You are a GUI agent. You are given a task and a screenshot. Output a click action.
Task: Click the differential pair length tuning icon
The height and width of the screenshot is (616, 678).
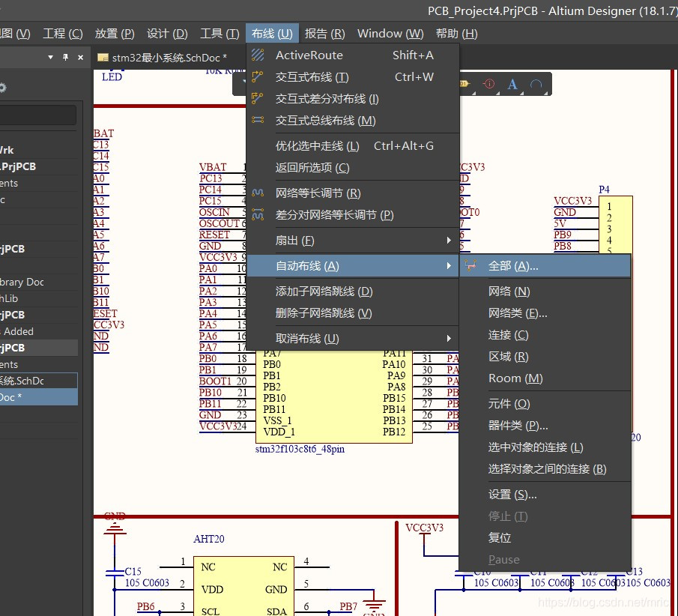(258, 214)
